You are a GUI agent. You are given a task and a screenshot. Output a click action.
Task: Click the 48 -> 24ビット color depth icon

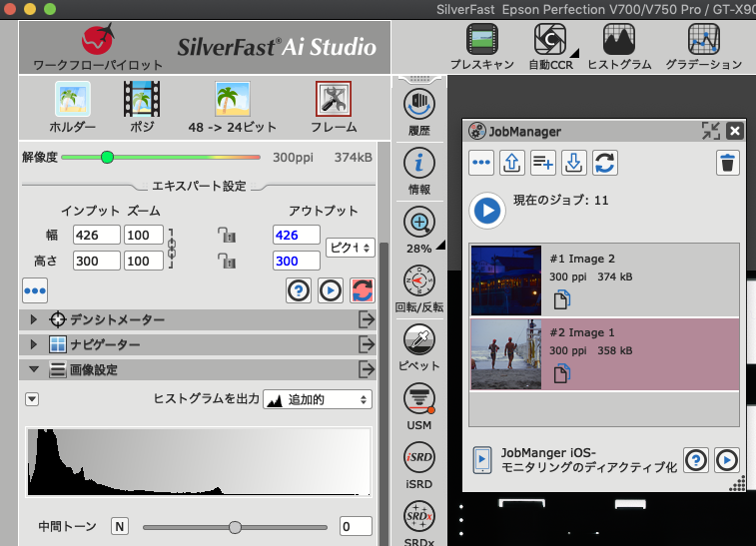233,107
